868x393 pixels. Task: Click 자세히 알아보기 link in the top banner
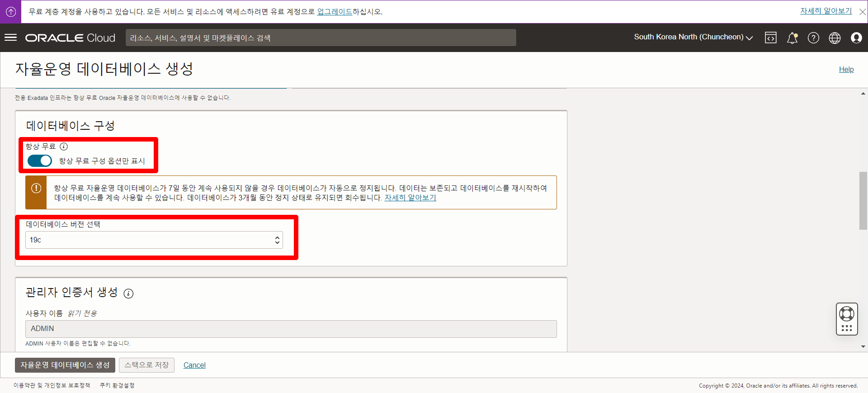click(x=826, y=11)
